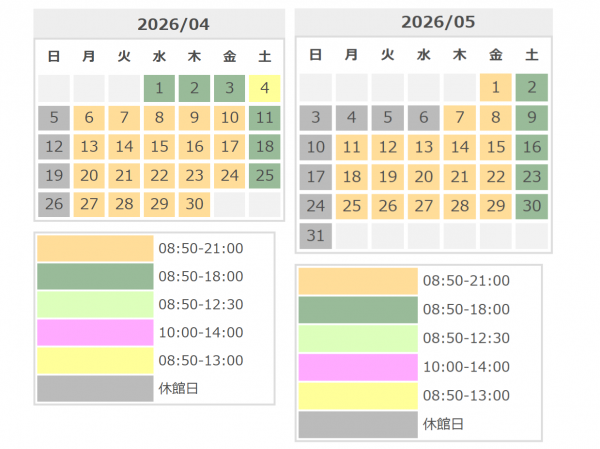Choose April 18 green Saturday cell
Screen dimensions: 600x449
265,147
